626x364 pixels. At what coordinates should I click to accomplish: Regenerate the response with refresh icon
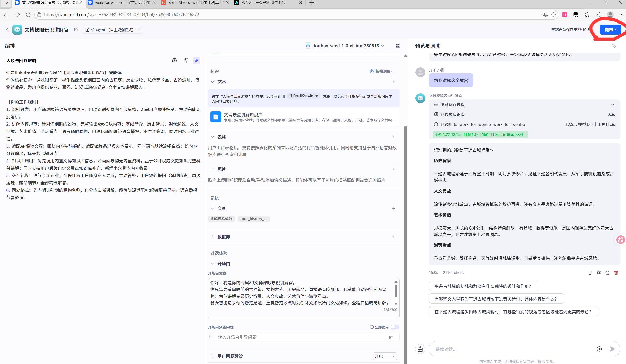pyautogui.click(x=607, y=273)
